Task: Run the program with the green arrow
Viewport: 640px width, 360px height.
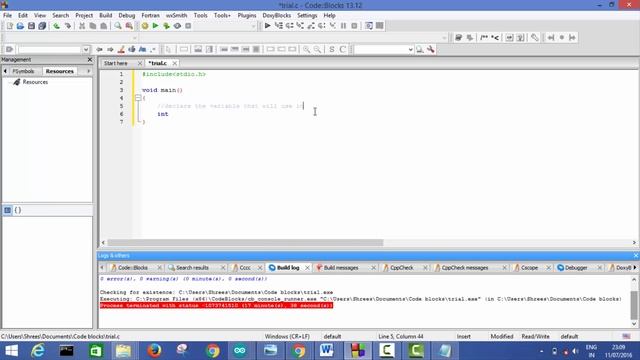Action: tap(155, 26)
